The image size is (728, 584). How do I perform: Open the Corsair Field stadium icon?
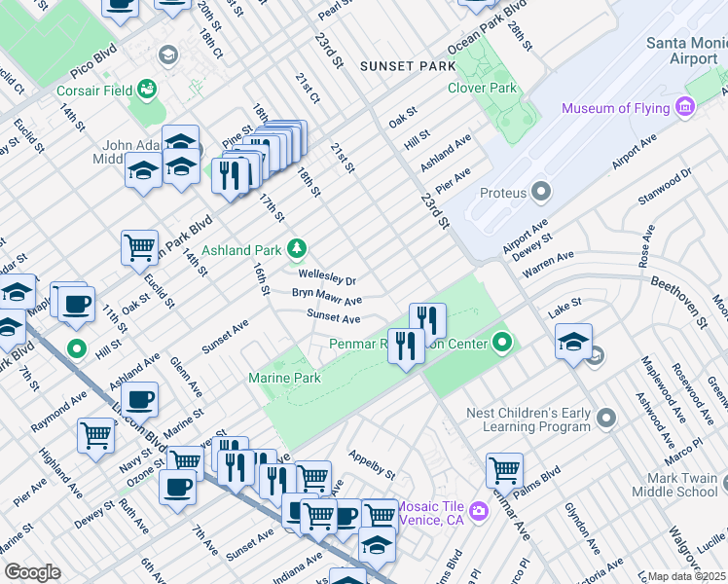(x=148, y=89)
